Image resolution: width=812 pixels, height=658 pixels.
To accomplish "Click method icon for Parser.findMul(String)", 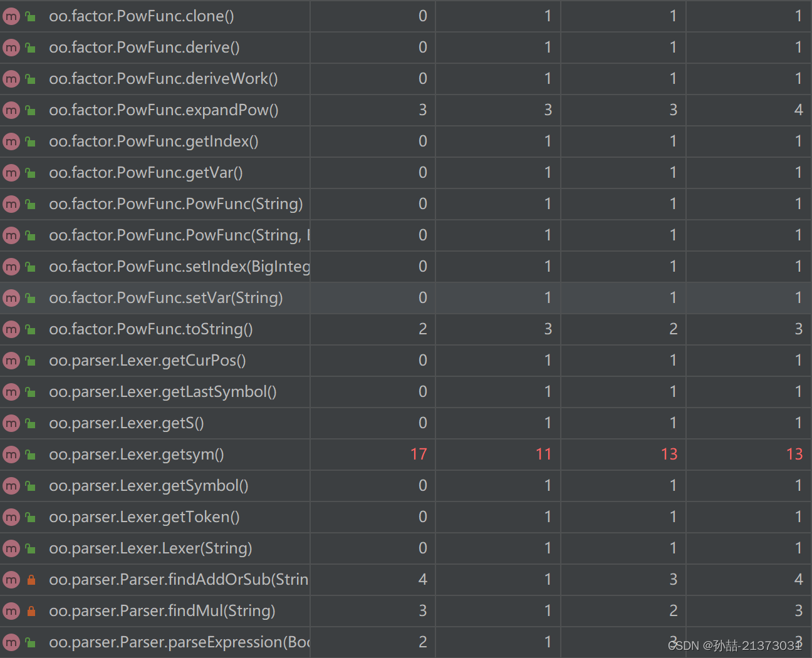I will click(x=11, y=611).
